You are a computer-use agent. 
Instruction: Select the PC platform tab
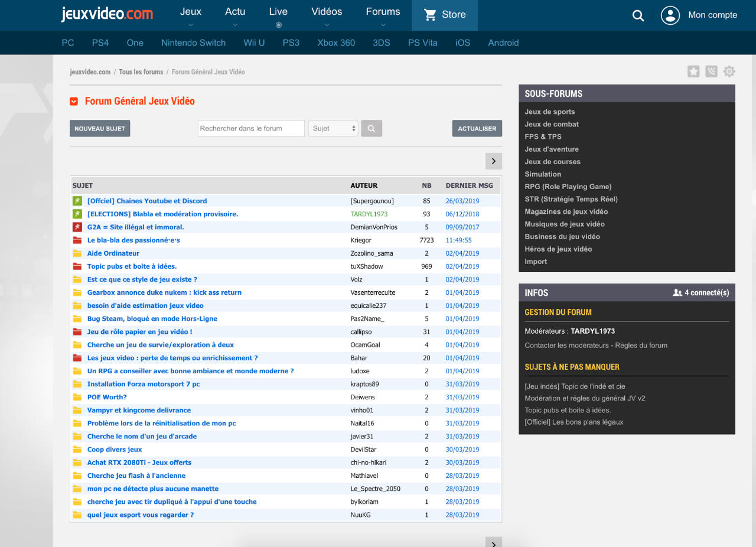point(68,43)
